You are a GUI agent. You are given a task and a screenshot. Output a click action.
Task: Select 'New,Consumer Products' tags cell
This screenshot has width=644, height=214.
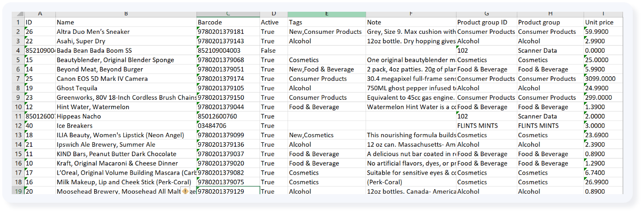coord(327,32)
